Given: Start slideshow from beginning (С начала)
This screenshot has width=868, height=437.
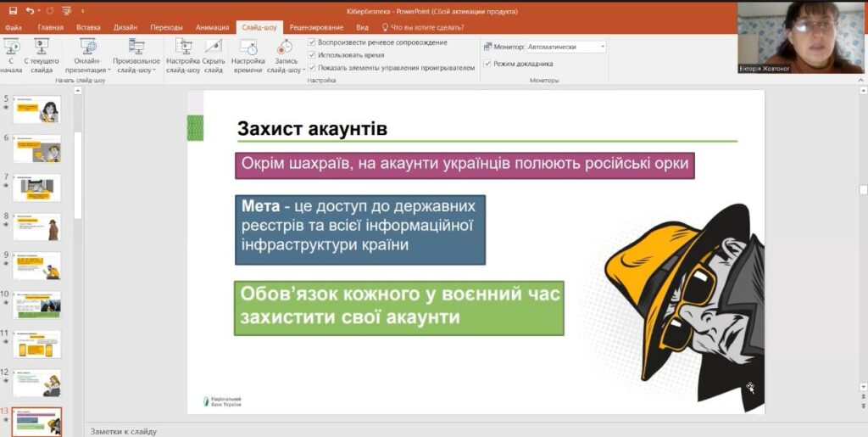Looking at the screenshot, I should tap(12, 48).
